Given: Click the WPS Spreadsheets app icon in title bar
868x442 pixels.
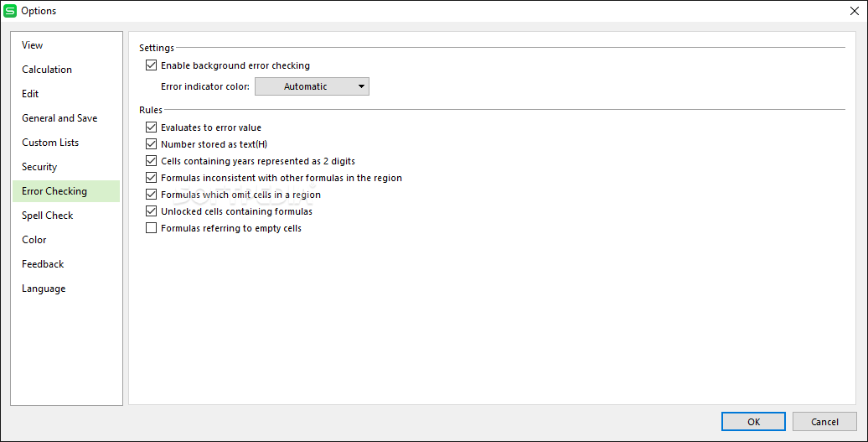Looking at the screenshot, I should tap(10, 11).
